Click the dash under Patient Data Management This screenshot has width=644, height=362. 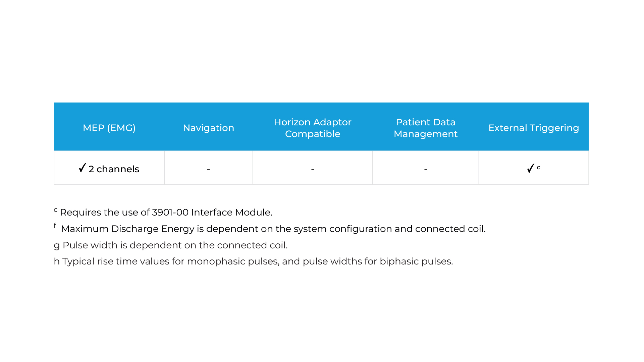(x=425, y=169)
